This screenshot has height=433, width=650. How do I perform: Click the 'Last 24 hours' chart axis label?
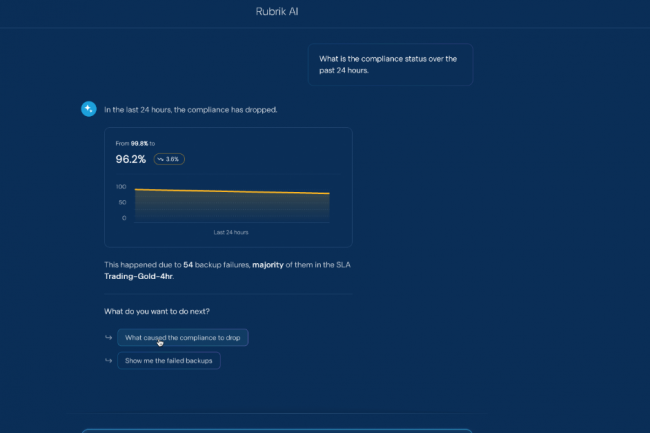pos(231,232)
